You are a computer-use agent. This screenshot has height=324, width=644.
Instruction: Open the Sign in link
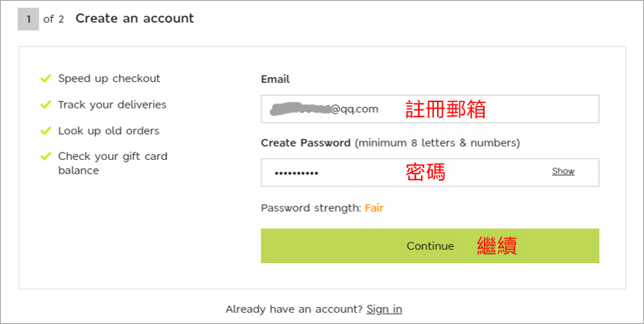(384, 309)
